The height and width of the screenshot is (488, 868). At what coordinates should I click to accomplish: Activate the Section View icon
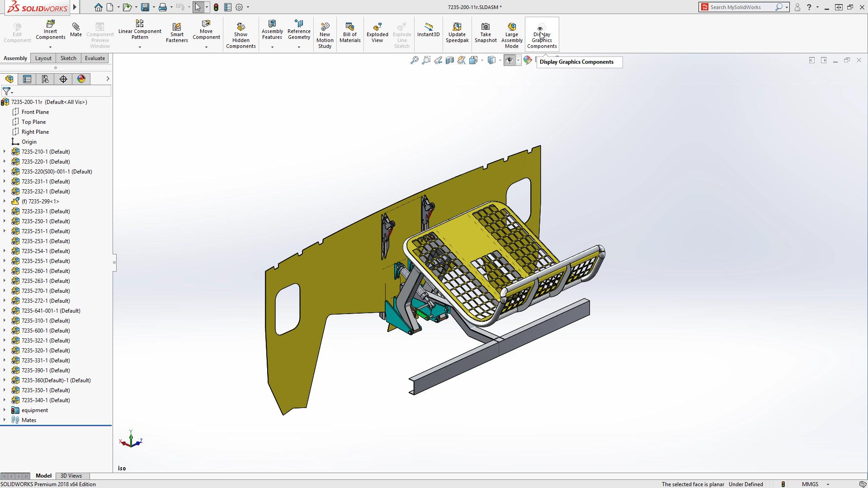click(449, 60)
